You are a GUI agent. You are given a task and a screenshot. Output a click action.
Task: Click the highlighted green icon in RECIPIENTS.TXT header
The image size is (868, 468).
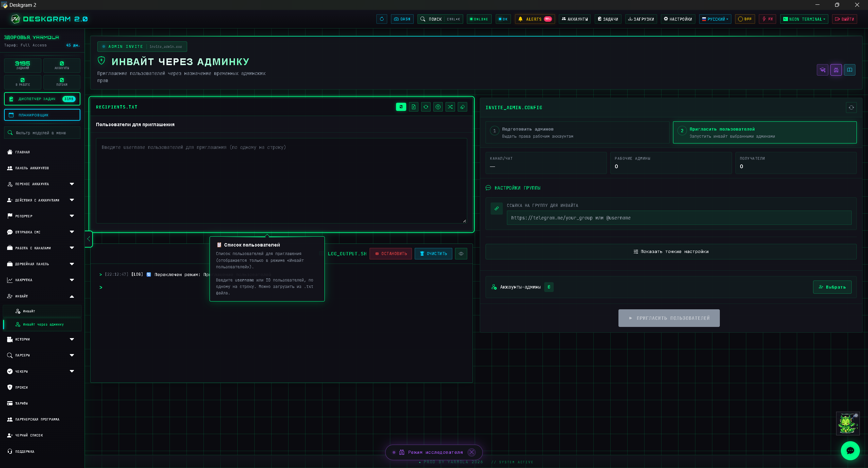point(401,107)
